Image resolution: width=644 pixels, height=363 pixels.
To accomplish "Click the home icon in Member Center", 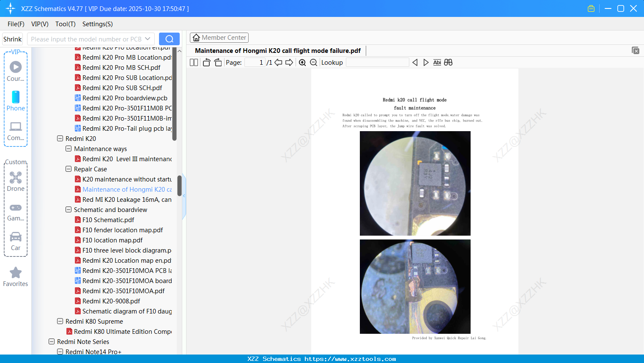I will click(196, 38).
